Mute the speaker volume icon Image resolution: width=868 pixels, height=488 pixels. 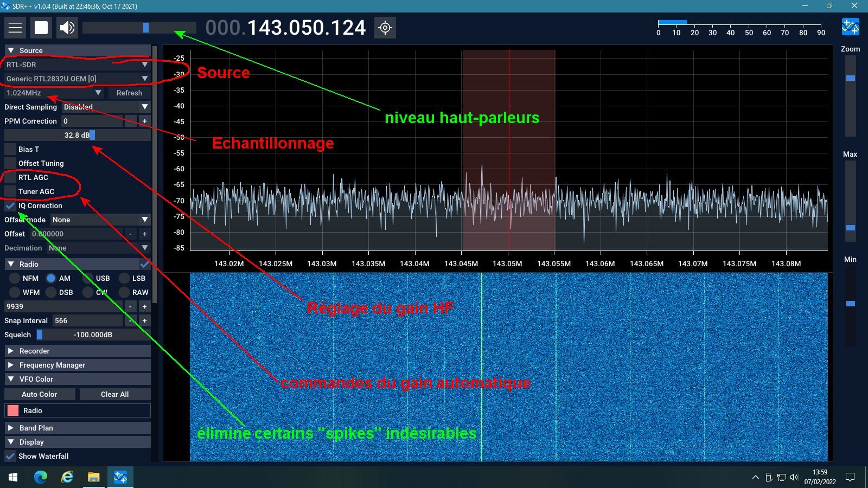[x=67, y=28]
